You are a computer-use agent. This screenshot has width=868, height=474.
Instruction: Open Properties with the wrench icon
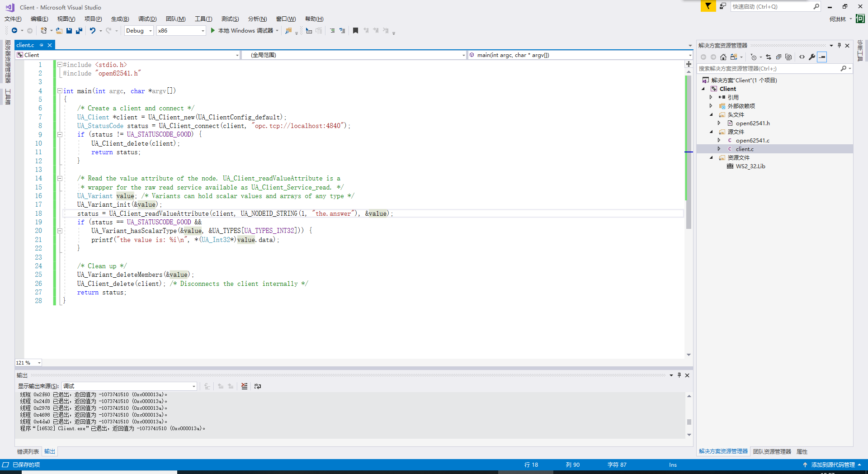point(812,57)
